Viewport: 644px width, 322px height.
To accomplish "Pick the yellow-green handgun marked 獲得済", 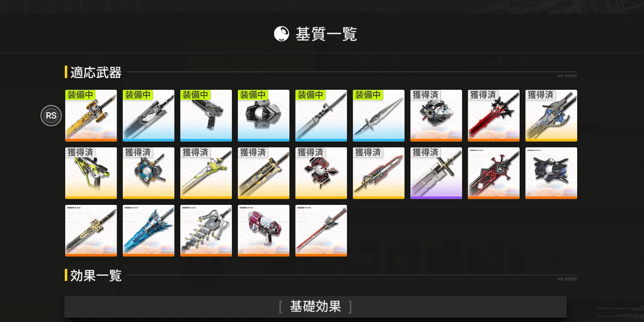I will click(x=91, y=173).
